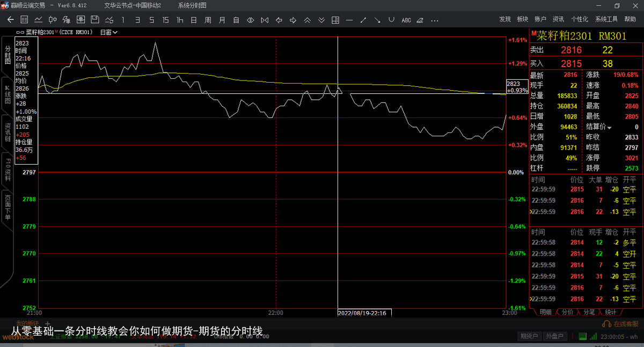Image resolution: width=644 pixels, height=347 pixels.
Task: Click the split-window layout icon
Action: point(335,20)
